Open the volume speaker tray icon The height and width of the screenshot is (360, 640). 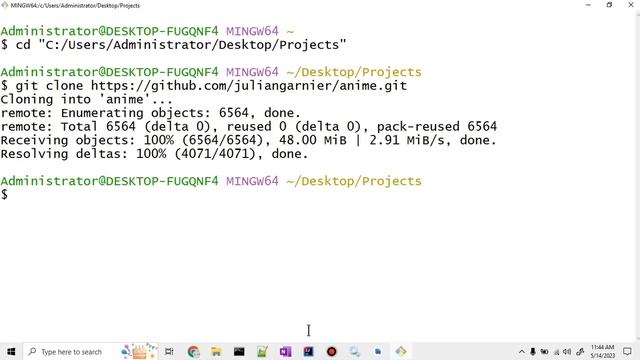(x=567, y=351)
